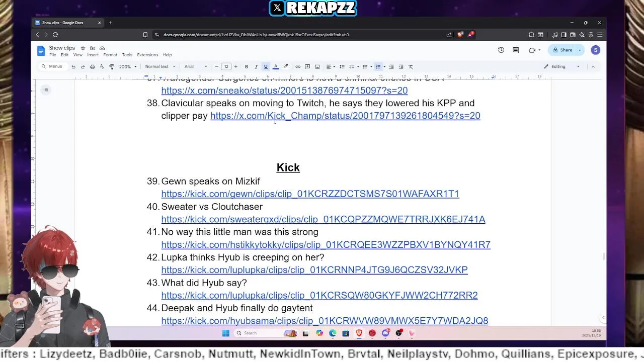644x362 pixels.
Task: Star the Show clips document
Action: (83, 48)
